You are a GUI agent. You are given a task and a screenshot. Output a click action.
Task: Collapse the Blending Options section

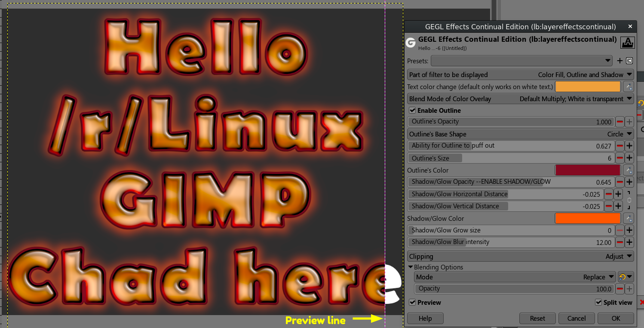[x=411, y=267]
